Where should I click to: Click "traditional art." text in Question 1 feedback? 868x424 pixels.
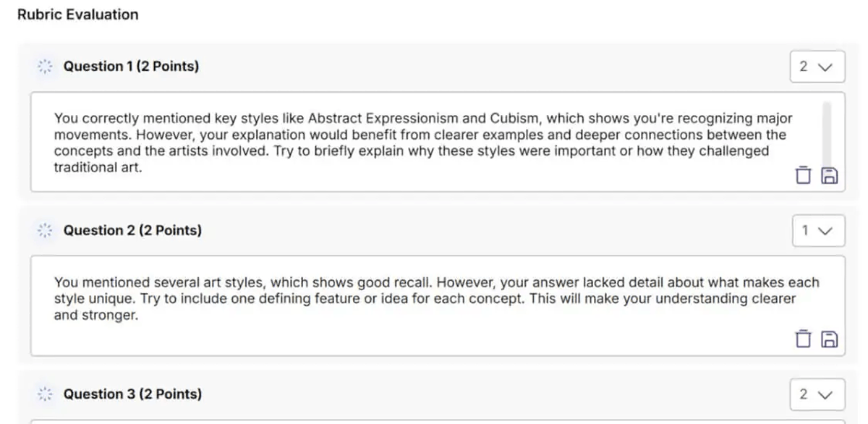pos(98,167)
